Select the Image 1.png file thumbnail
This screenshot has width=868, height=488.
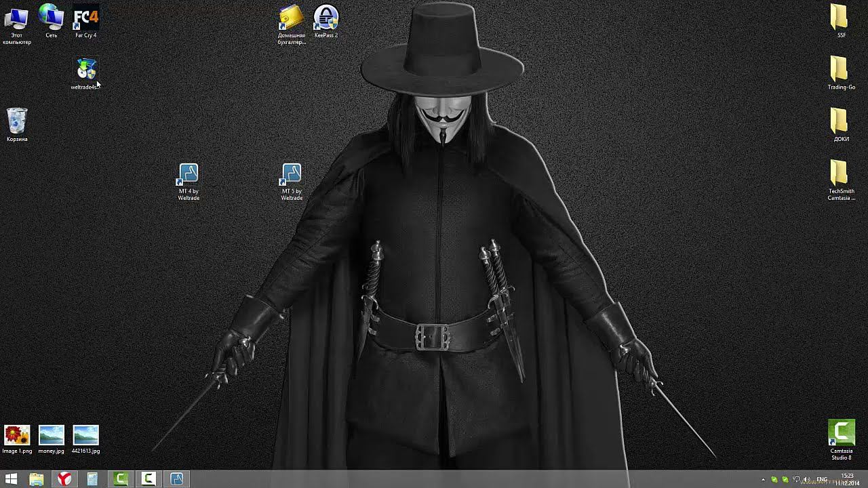click(17, 439)
